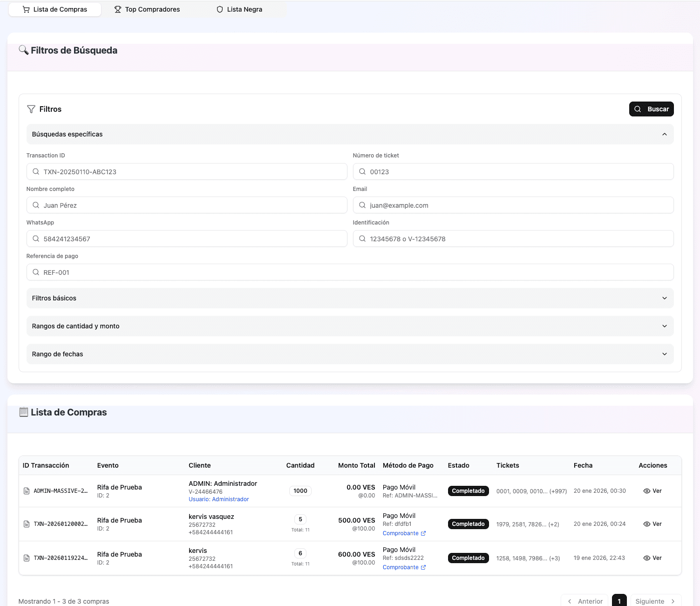Open the Lista de Compras tab
The height and width of the screenshot is (606, 700).
[x=55, y=9]
